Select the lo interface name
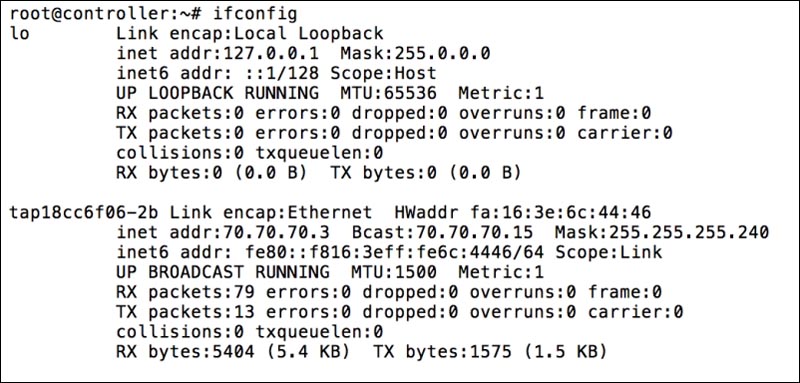 pyautogui.click(x=19, y=34)
